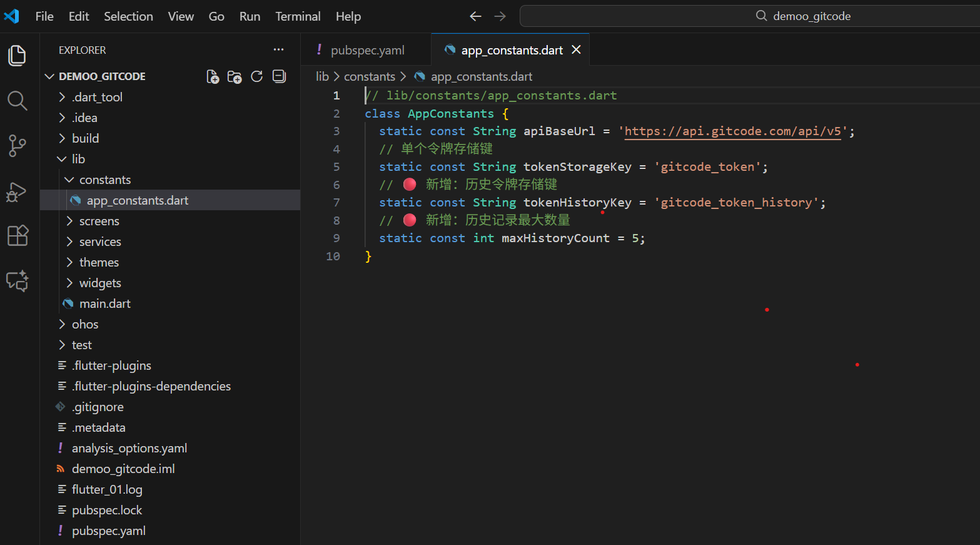Screen dimensions: 980x545
Task: Open the Search view in activity bar
Action: tap(17, 101)
